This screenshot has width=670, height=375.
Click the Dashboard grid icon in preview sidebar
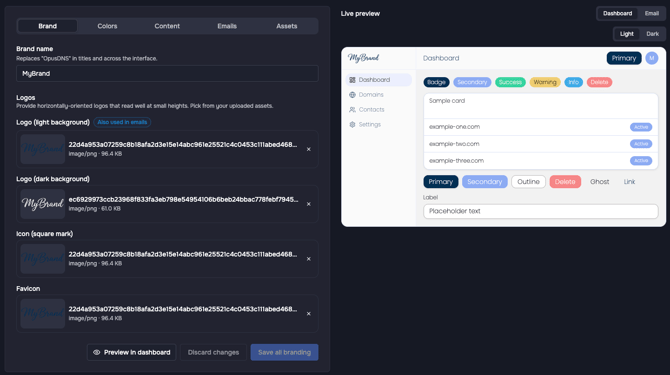(352, 80)
